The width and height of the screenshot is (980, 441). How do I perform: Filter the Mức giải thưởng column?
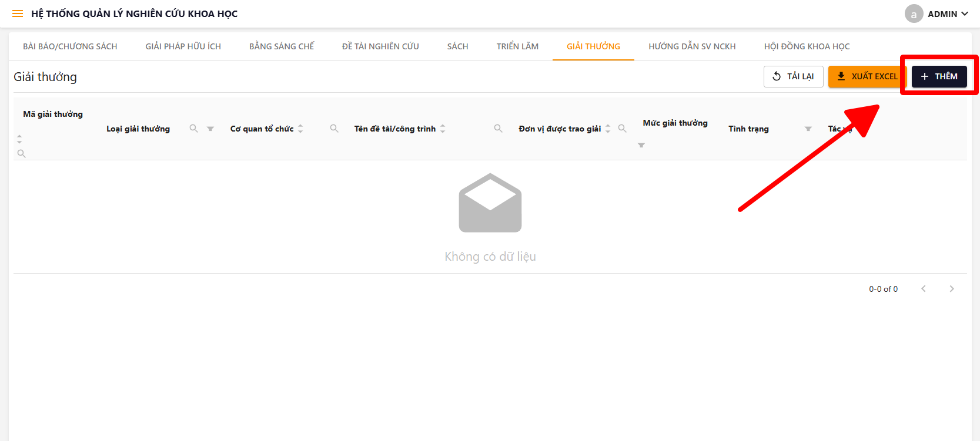(641, 145)
